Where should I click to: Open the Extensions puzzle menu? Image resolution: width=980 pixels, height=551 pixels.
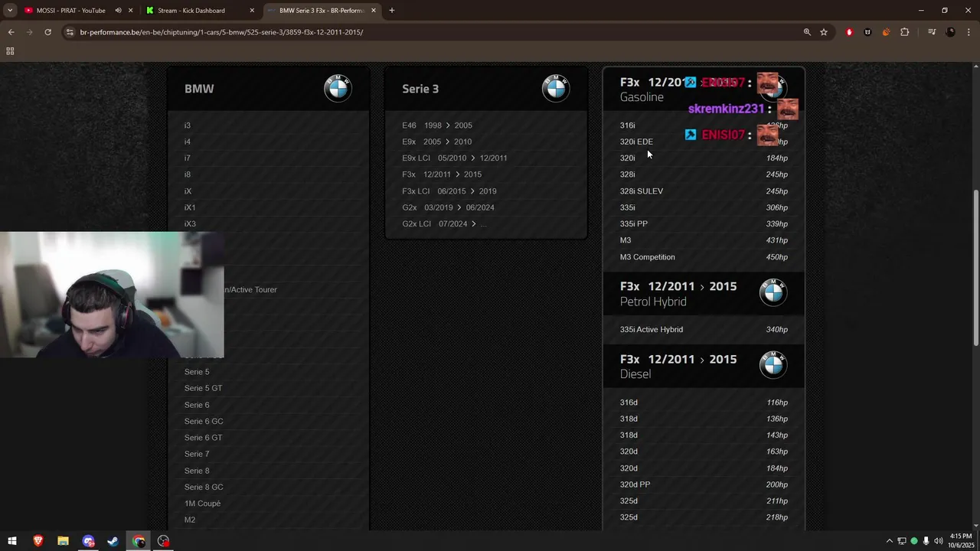pyautogui.click(x=905, y=32)
